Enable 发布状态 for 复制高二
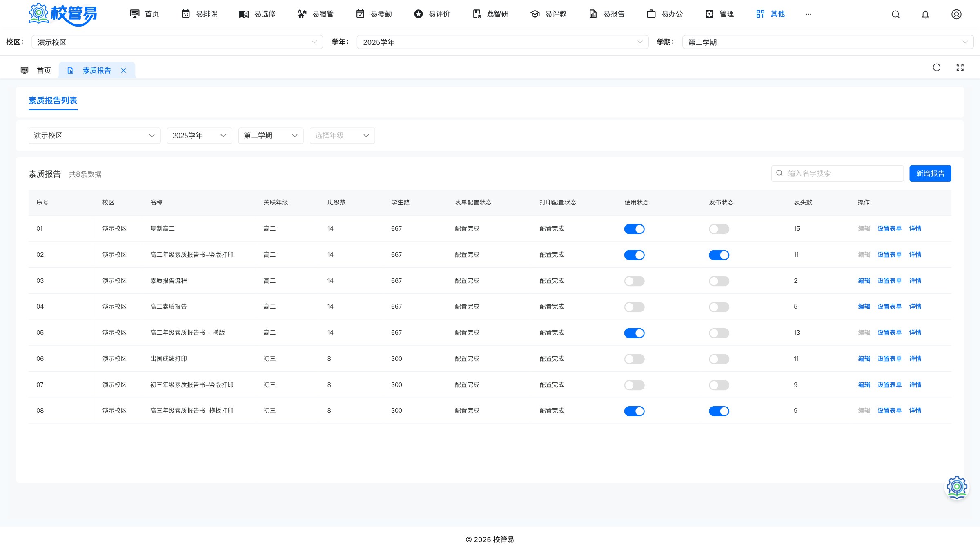The height and width of the screenshot is (551, 980). pos(719,229)
